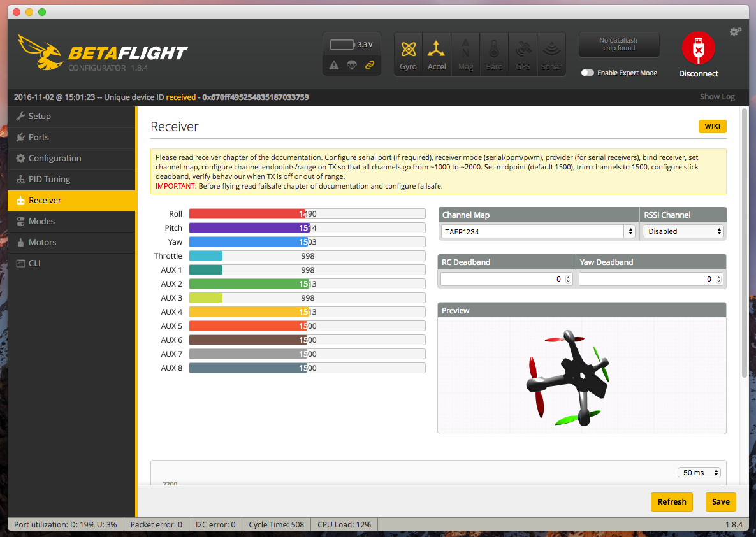Open settings with the gear icon
Screen dimensions: 756x537
(735, 32)
